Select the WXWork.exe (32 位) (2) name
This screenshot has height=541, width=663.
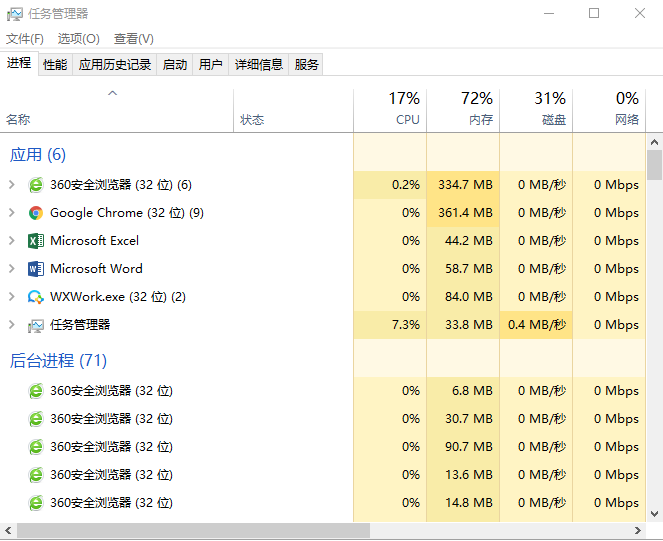click(x=118, y=297)
